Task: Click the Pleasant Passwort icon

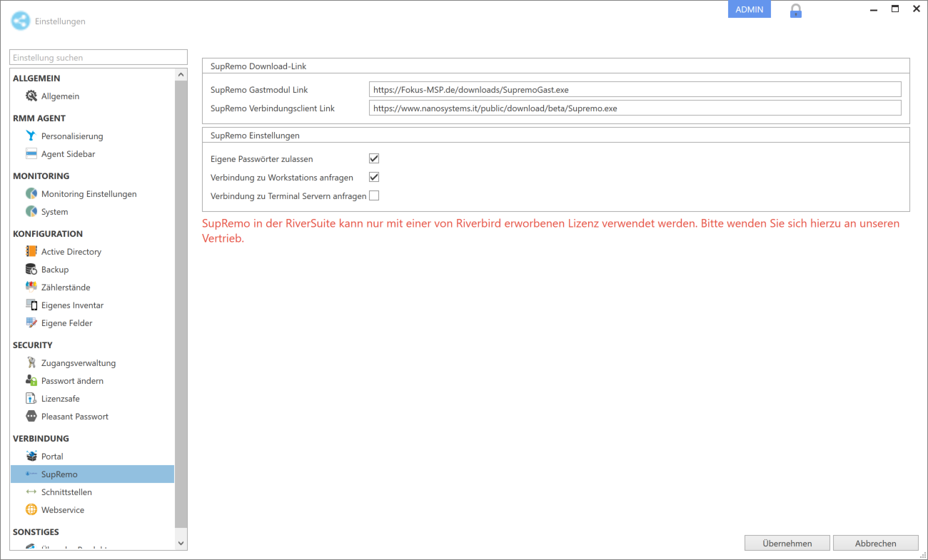Action: point(31,416)
